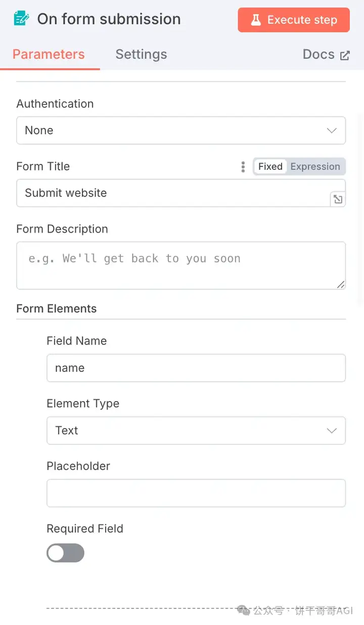Click the Field Name input containing name
The height and width of the screenshot is (625, 364).
pos(196,368)
